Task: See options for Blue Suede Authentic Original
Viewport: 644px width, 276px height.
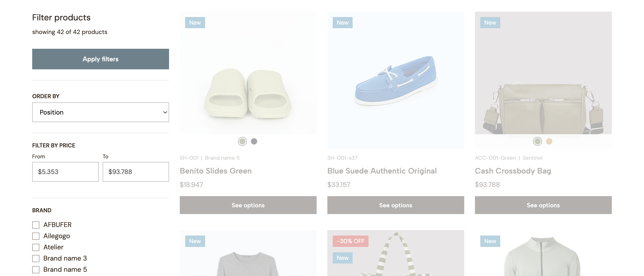Action: click(396, 205)
